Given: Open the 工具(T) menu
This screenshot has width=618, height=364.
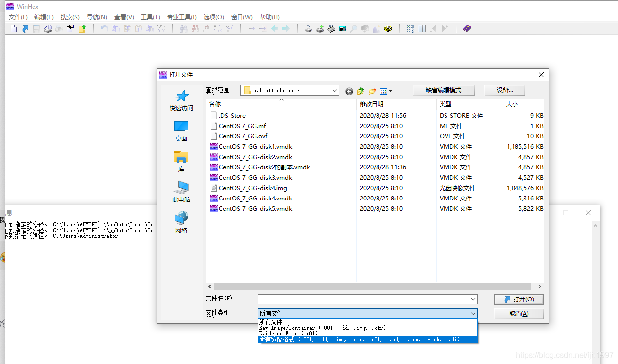Looking at the screenshot, I should (150, 17).
